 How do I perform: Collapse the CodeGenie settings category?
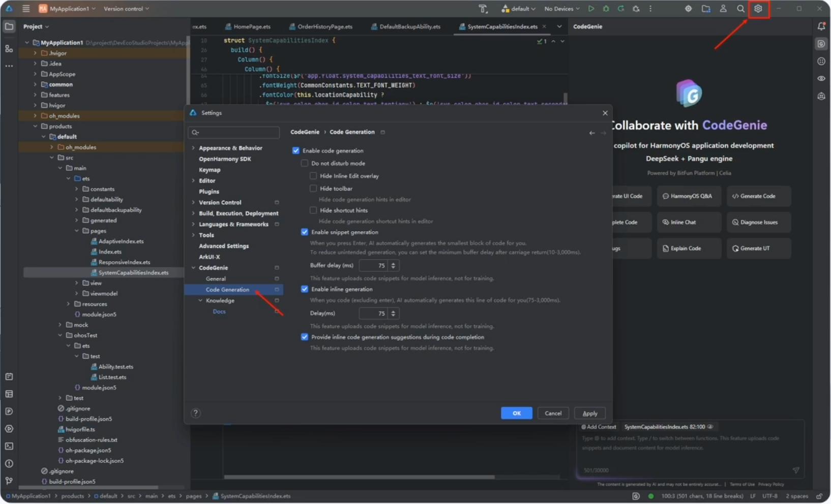[x=193, y=268]
